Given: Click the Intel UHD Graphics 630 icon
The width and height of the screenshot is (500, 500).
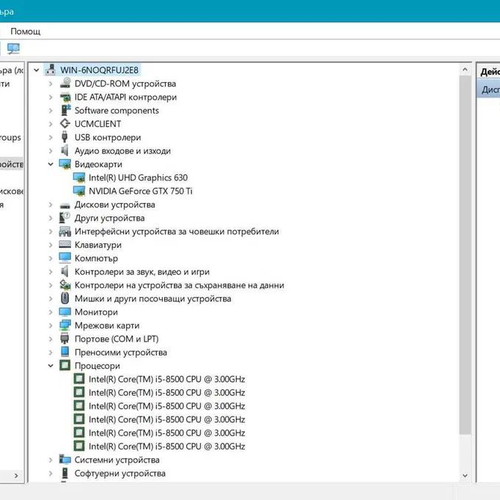Looking at the screenshot, I should [79, 178].
